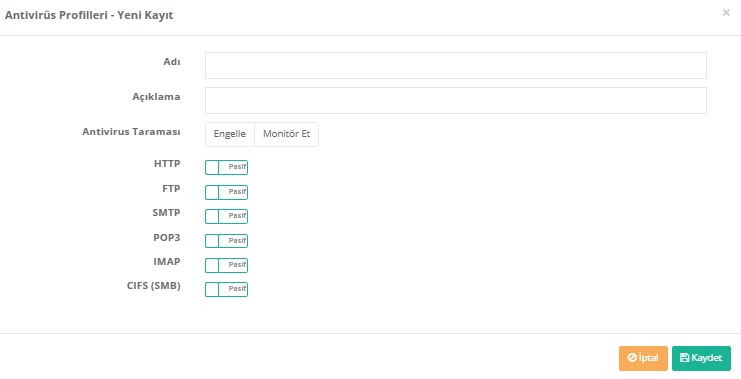The image size is (741, 379).
Task: Select Monitör Et scanning mode
Action: click(286, 134)
